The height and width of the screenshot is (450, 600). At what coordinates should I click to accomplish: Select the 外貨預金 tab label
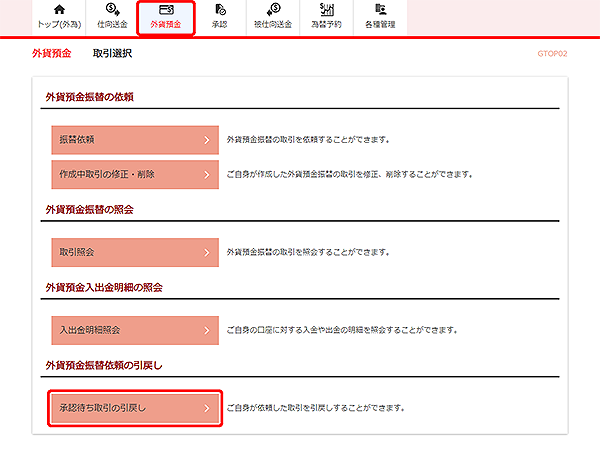tap(166, 24)
